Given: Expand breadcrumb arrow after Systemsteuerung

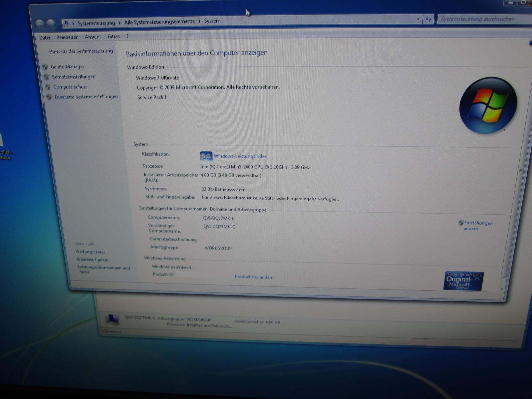Looking at the screenshot, I should point(120,23).
